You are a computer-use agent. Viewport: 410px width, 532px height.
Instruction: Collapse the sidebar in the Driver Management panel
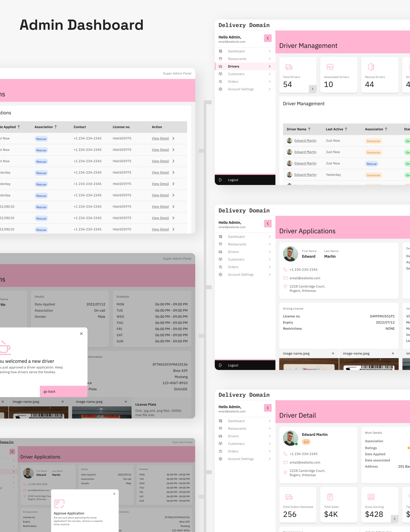pyautogui.click(x=268, y=38)
